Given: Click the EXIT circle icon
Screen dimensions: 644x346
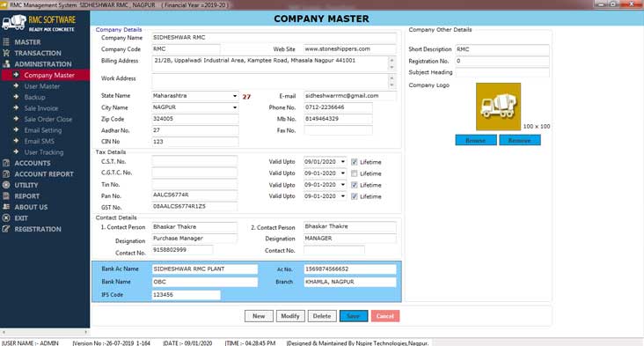Looking at the screenshot, I should (6, 218).
